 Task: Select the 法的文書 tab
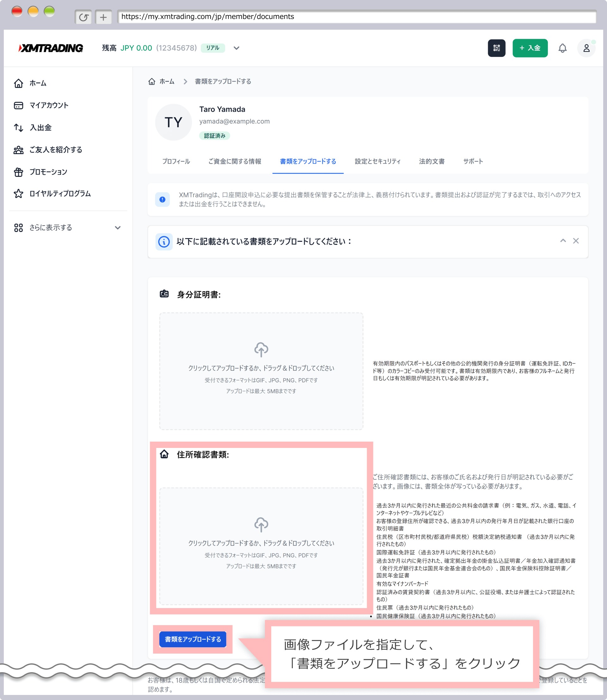pos(432,161)
